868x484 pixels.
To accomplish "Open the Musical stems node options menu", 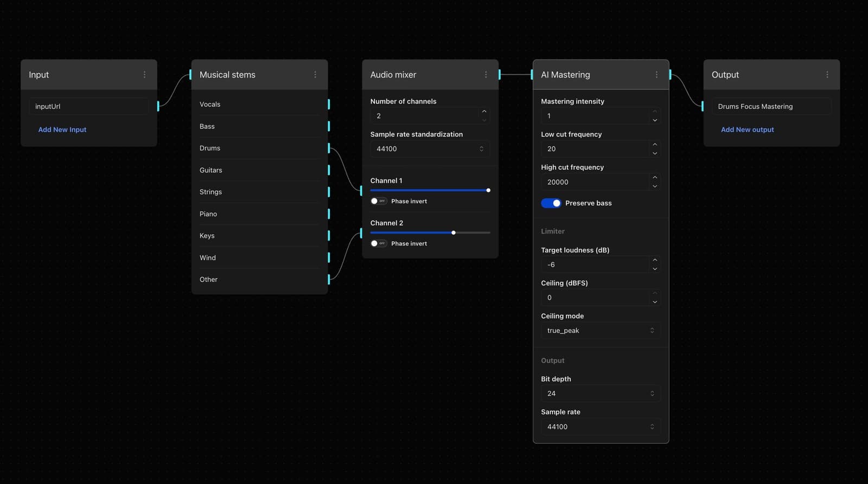I will [x=315, y=75].
